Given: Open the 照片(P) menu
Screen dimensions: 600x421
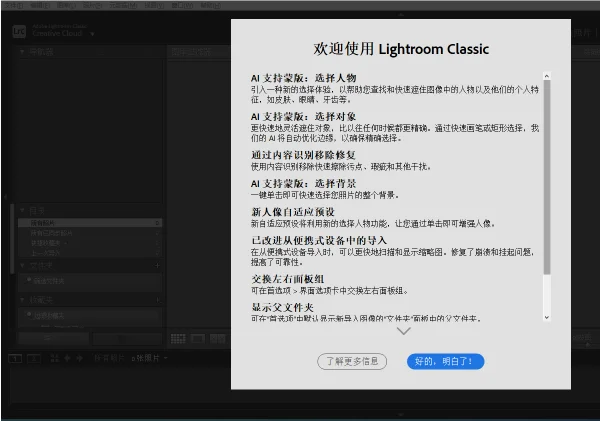Looking at the screenshot, I should 92,5.
